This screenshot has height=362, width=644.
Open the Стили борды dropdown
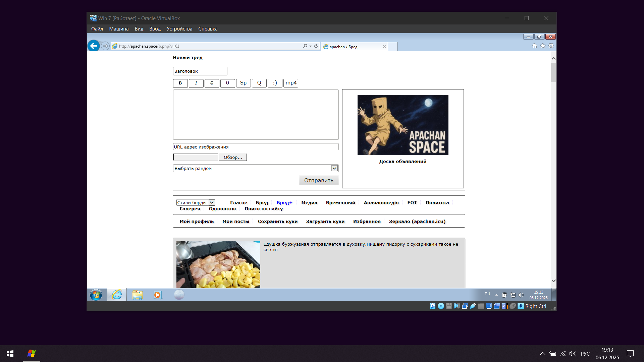[x=212, y=202]
